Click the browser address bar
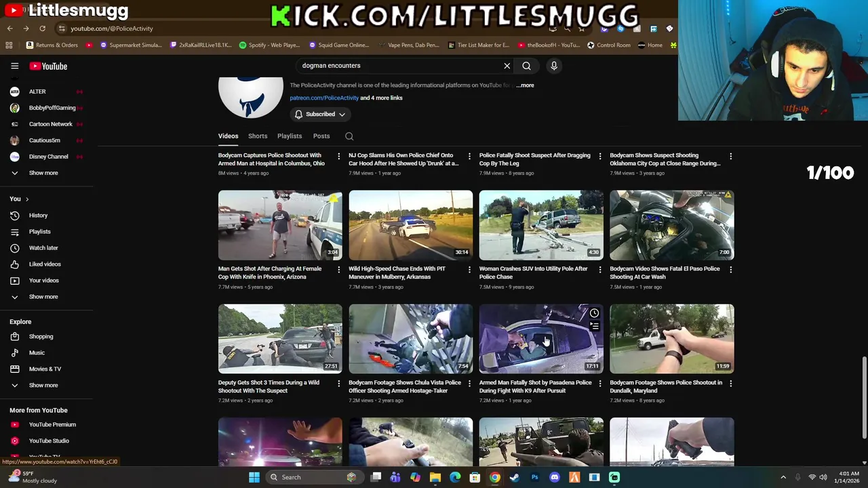This screenshot has width=868, height=488. (x=298, y=28)
